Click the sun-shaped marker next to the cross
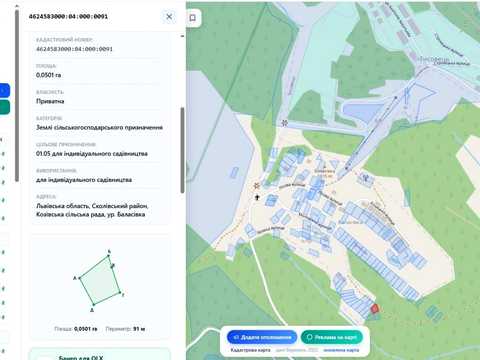 point(256,186)
